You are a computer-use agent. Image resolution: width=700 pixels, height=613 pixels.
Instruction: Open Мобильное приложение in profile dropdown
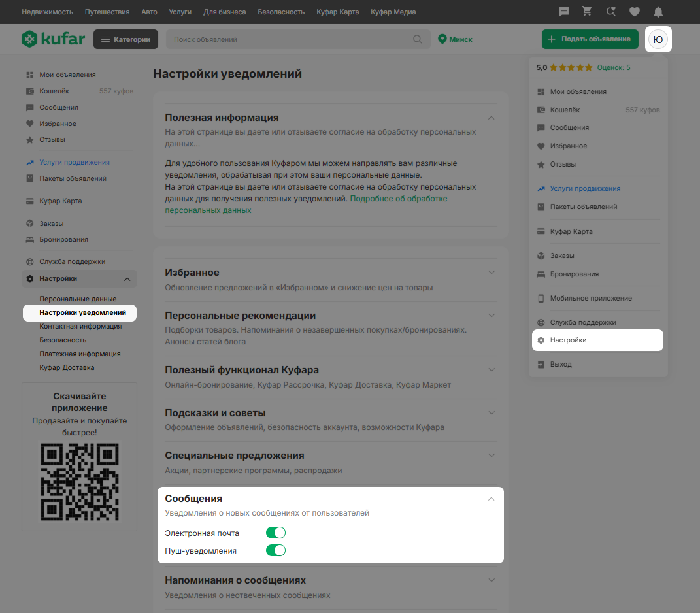coord(591,298)
